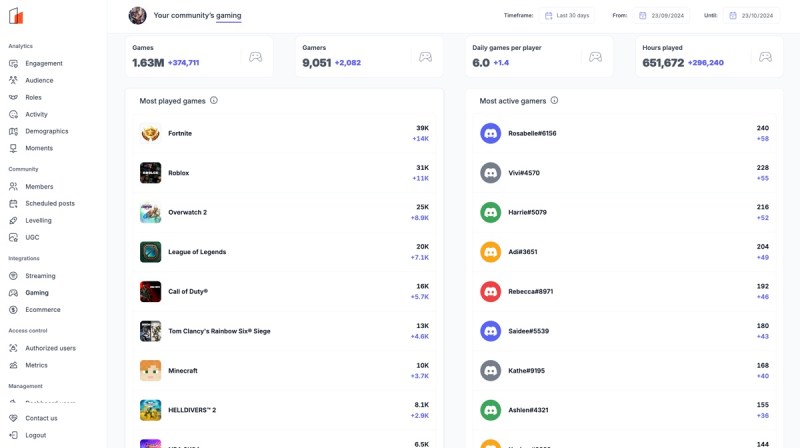Select the Overwatch 2 game icon
This screenshot has height=448, width=800.
(x=151, y=212)
